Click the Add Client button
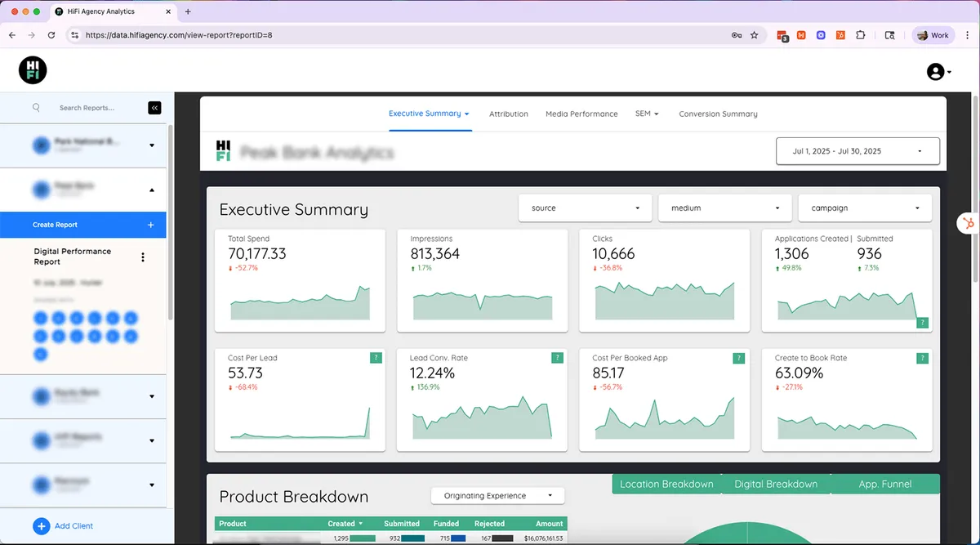Image resolution: width=980 pixels, height=545 pixels. 56,525
